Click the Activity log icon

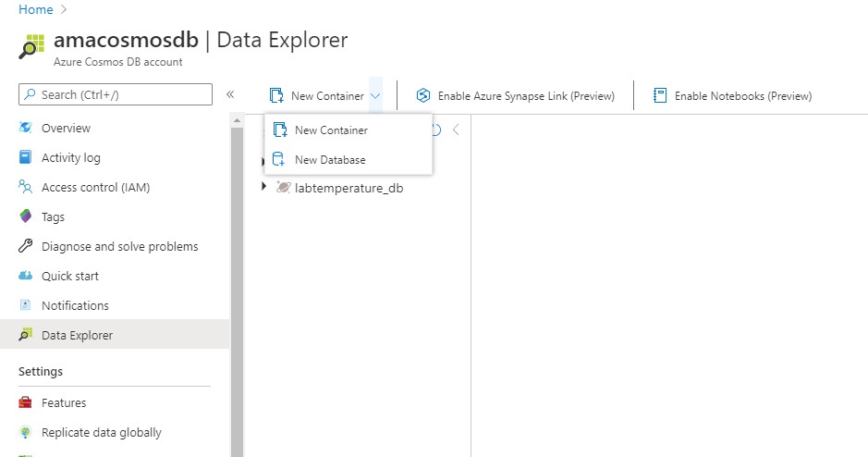coord(26,157)
